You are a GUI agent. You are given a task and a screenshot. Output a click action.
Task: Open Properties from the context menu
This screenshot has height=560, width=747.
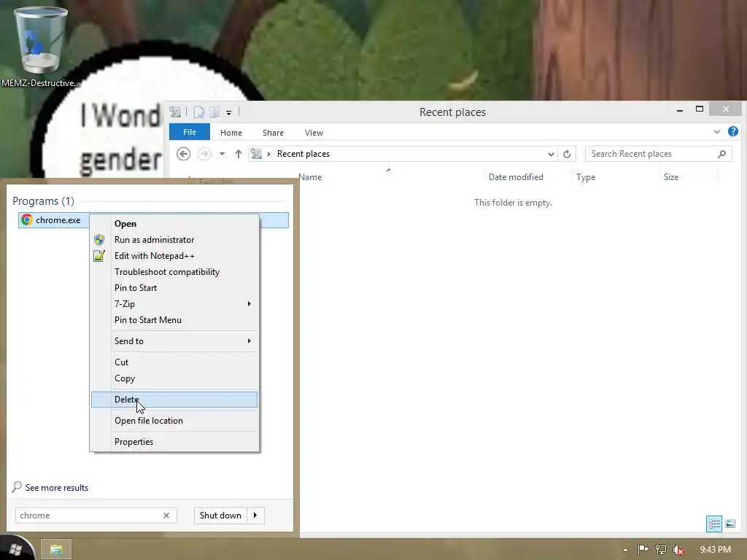[x=174, y=441]
